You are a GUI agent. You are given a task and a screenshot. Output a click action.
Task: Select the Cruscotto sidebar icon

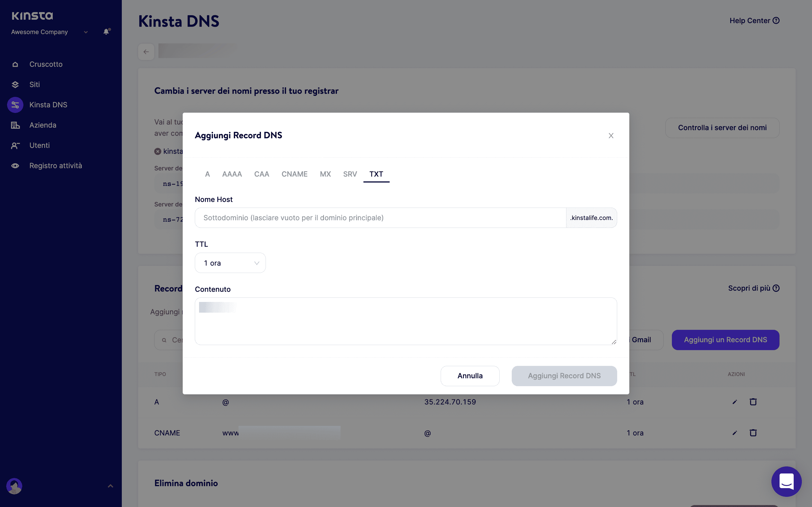(15, 64)
